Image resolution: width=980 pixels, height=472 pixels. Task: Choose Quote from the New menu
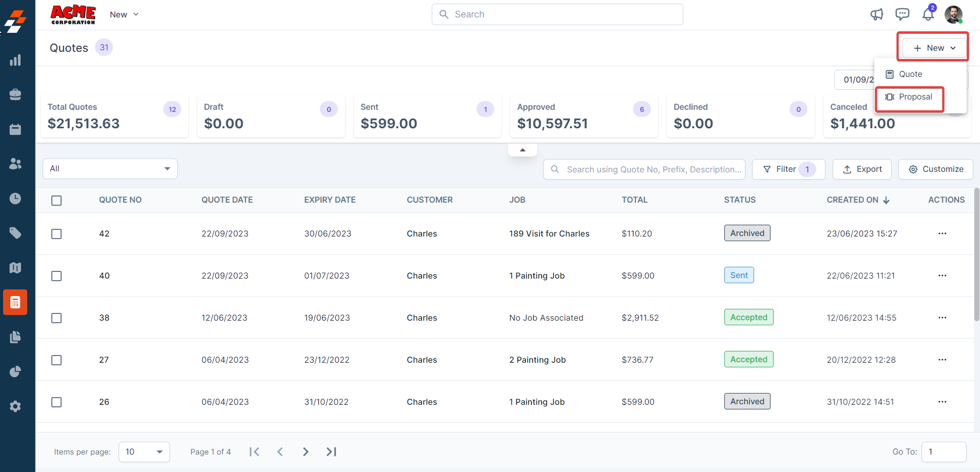910,74
